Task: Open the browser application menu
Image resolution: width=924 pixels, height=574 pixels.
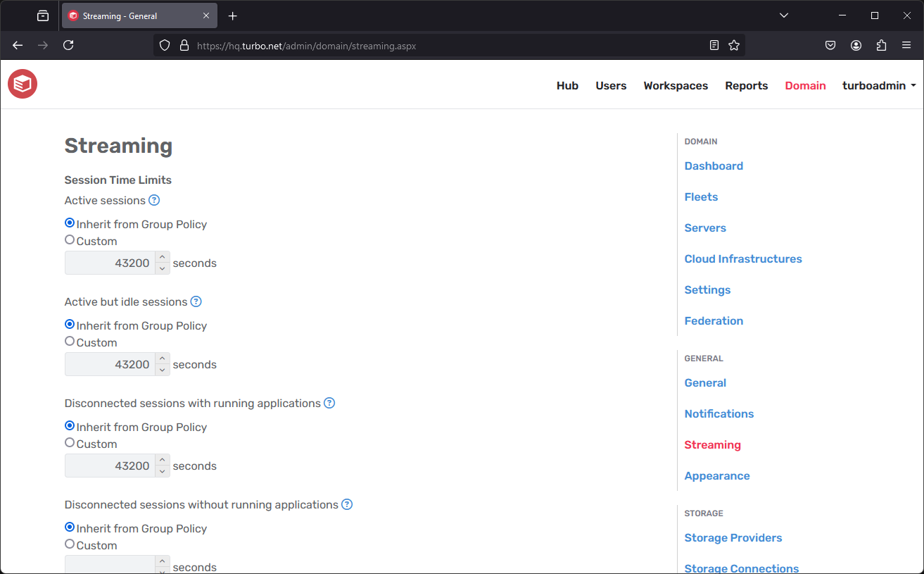Action: (x=906, y=44)
